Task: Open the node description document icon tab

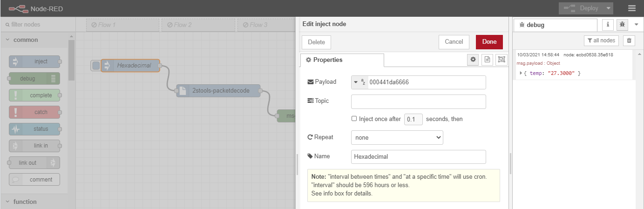Action: [x=487, y=60]
